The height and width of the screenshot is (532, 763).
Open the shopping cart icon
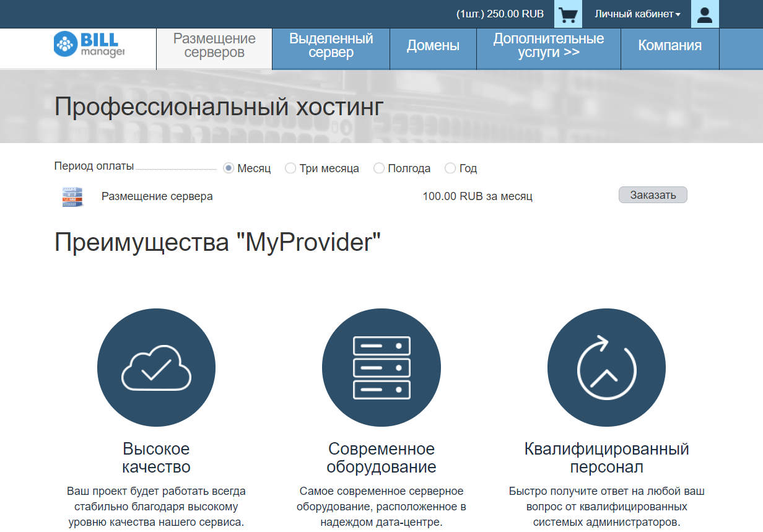click(568, 14)
